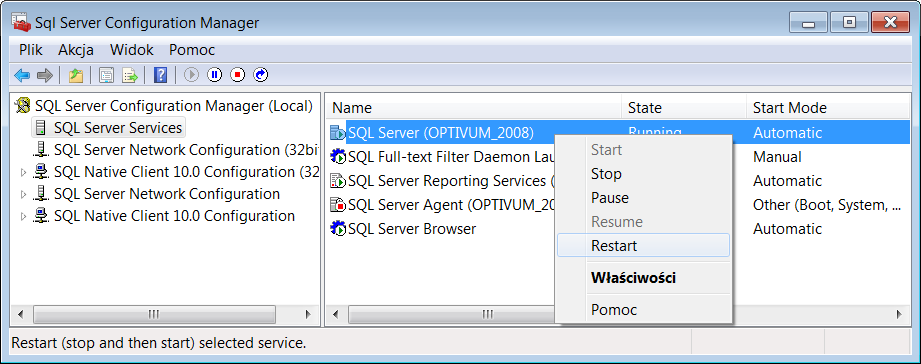Viewport: 921px width, 364px height.
Task: Click the SQL Server (OPTIVUM_2008) service icon
Action: tap(338, 133)
